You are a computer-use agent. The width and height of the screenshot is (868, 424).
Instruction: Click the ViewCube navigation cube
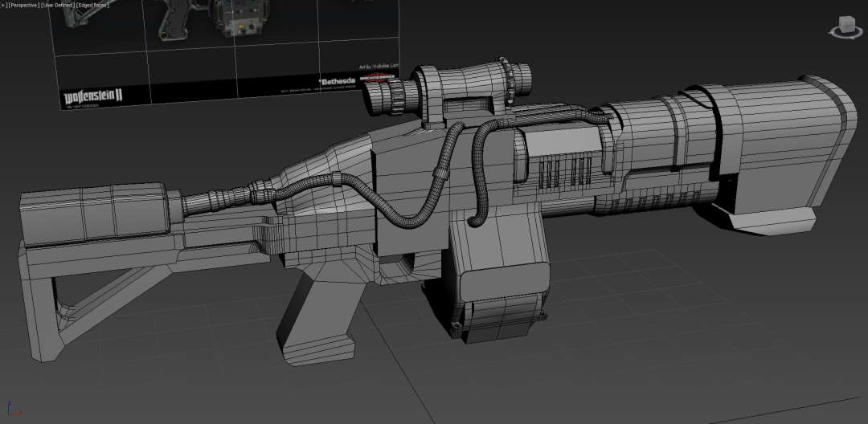[846, 25]
